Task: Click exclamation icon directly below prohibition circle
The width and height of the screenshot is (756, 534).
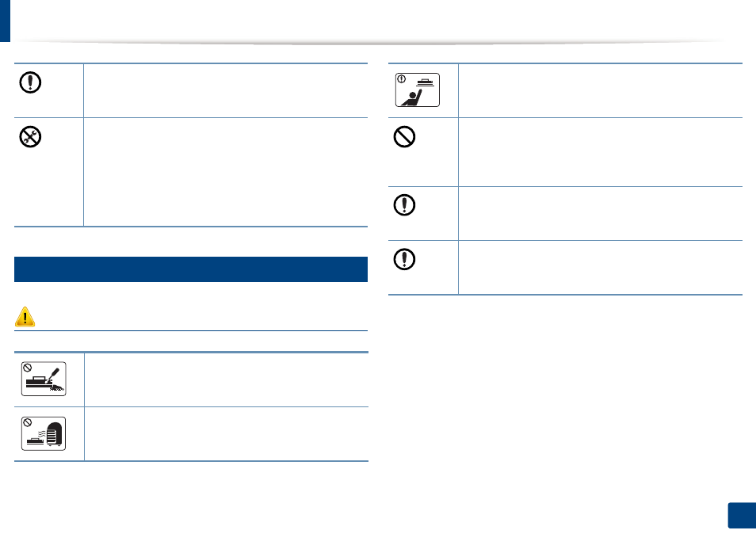Action: coord(404,205)
